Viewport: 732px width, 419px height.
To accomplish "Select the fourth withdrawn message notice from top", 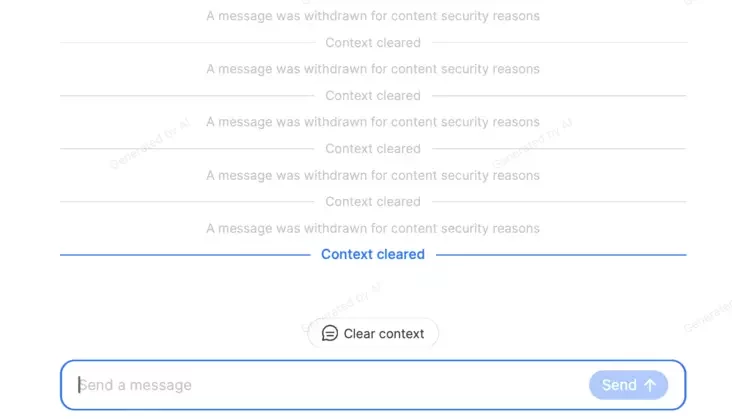I will coord(373,175).
